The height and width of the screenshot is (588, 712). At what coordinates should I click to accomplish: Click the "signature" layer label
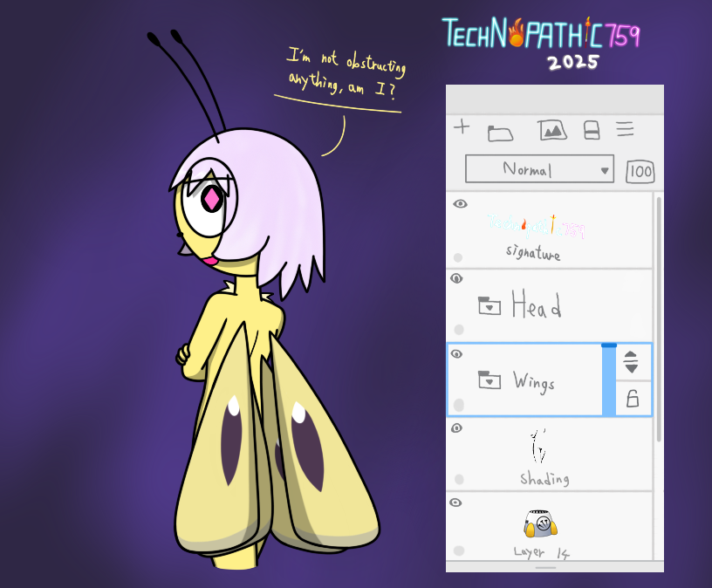[533, 252]
